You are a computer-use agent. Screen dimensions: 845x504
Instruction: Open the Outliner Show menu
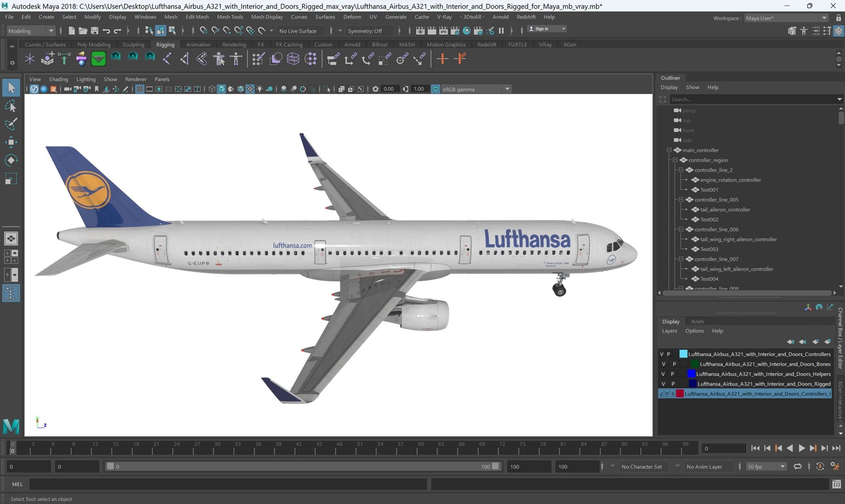click(x=692, y=87)
